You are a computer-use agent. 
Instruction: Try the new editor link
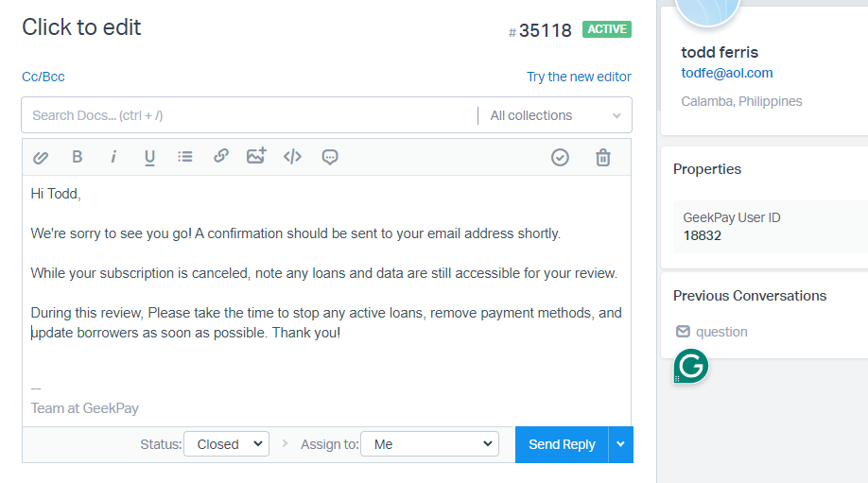click(579, 77)
